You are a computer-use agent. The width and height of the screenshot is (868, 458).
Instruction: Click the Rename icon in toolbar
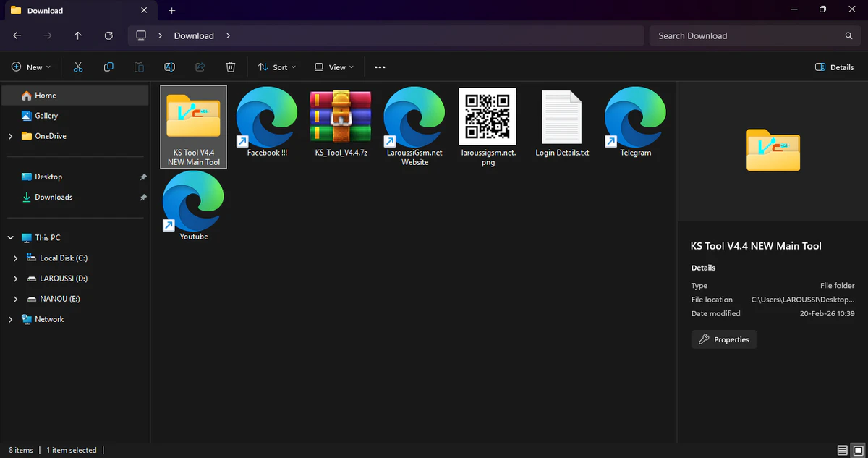coord(169,67)
